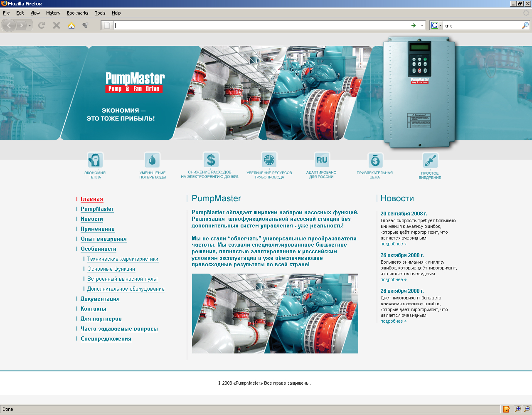Open the File menu

(6, 13)
